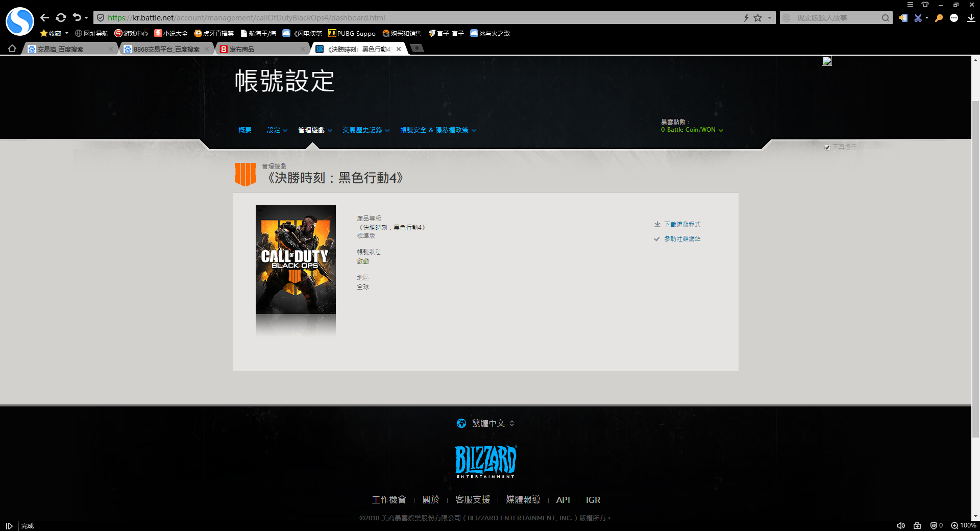Mute sound with status bar speaker icon
980x531 pixels.
point(901,525)
